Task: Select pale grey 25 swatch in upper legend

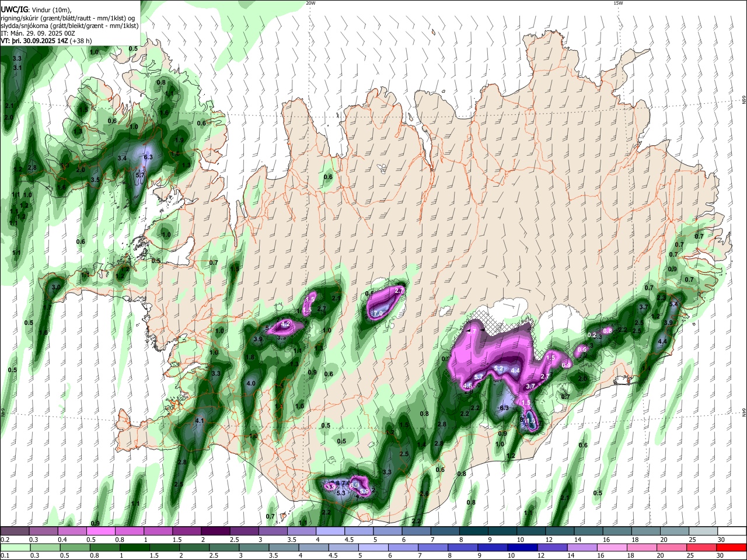Action: pos(703,531)
